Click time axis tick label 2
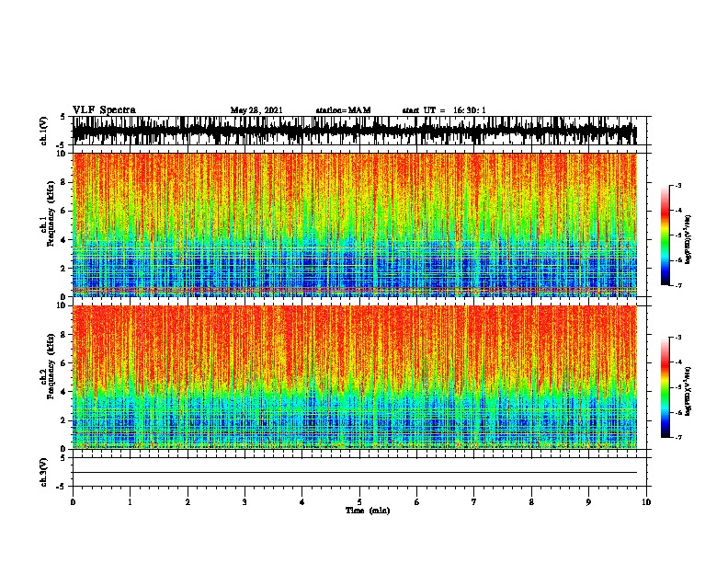 (x=188, y=502)
